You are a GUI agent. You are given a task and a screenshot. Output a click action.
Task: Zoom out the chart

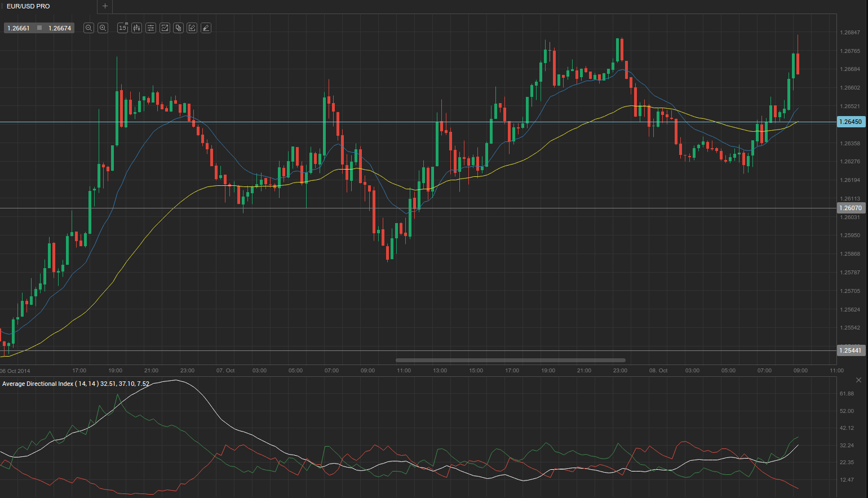(88, 28)
